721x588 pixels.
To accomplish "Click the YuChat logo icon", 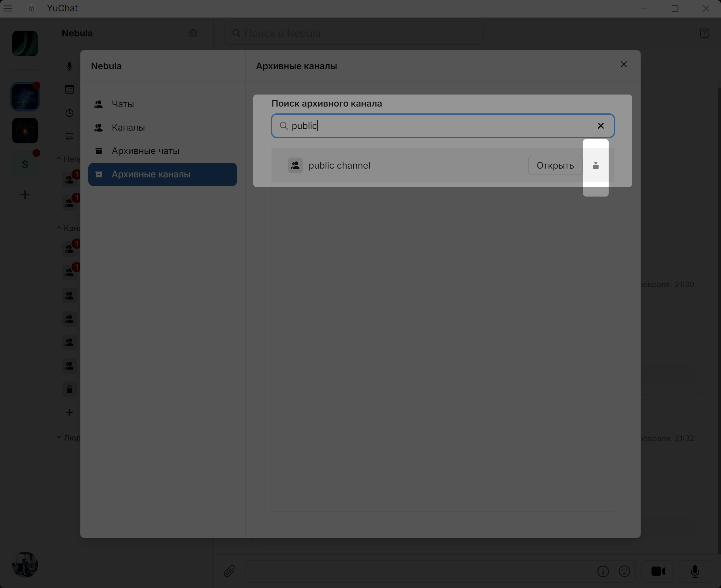I will tap(31, 8).
